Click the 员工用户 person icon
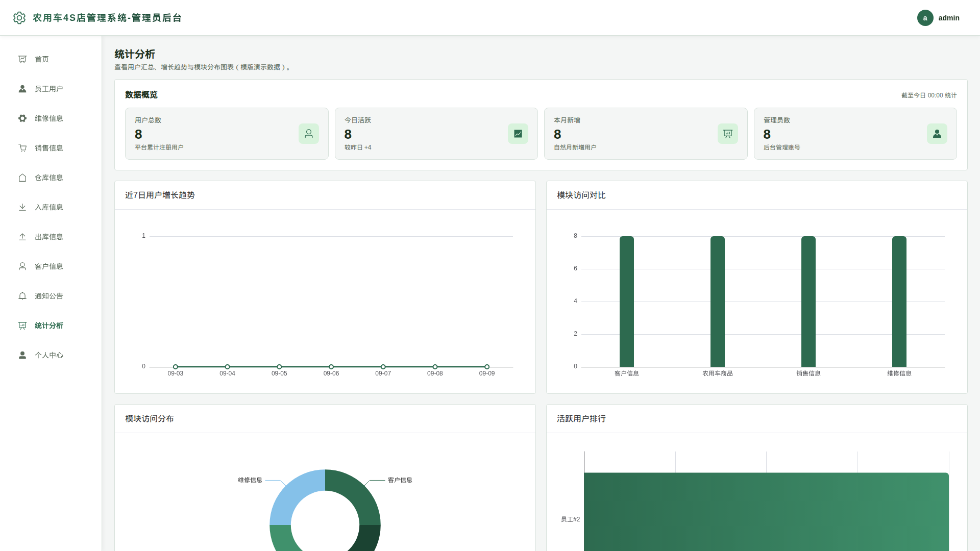This screenshot has width=980, height=551. coord(22,89)
